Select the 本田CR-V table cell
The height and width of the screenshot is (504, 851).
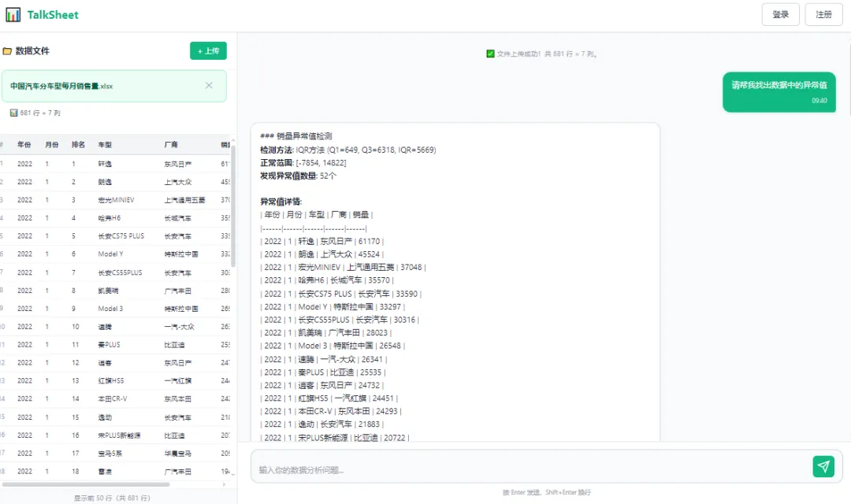pyautogui.click(x=113, y=398)
